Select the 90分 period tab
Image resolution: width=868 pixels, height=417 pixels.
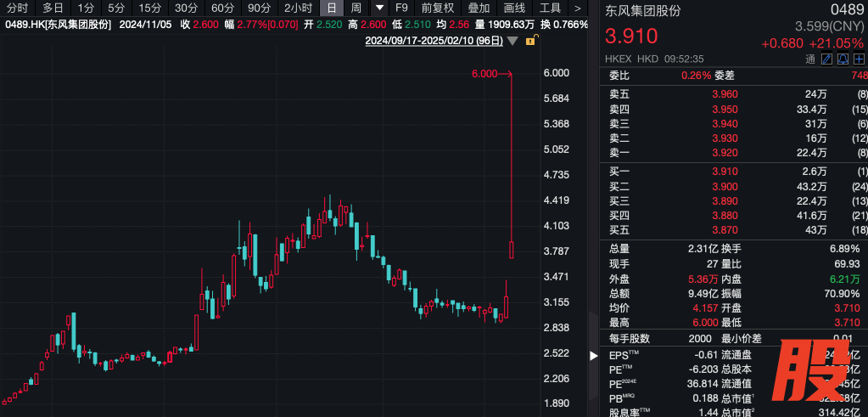[x=259, y=8]
